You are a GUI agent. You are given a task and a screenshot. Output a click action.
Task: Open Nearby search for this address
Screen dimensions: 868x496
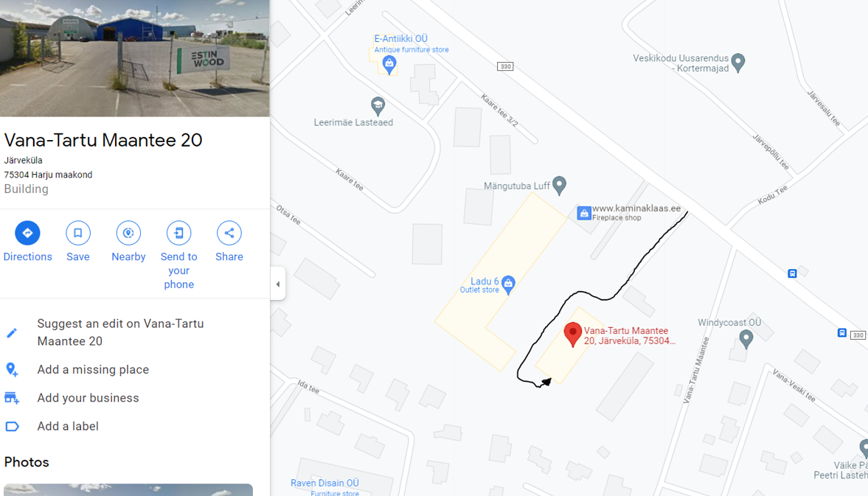coord(128,233)
